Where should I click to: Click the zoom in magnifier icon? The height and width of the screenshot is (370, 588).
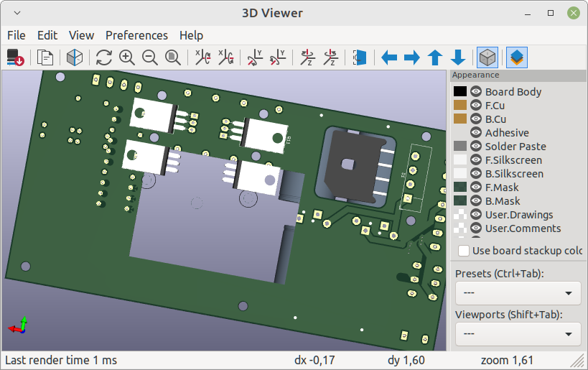coord(127,57)
